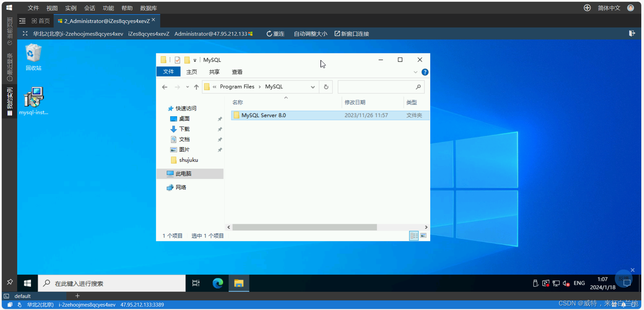Screen dimensions: 644x310
Task: Go back in Explorer navigation
Action: [x=165, y=87]
